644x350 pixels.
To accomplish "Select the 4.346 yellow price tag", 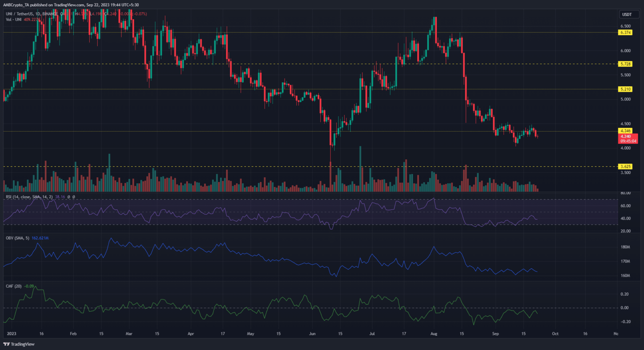I will [625, 131].
